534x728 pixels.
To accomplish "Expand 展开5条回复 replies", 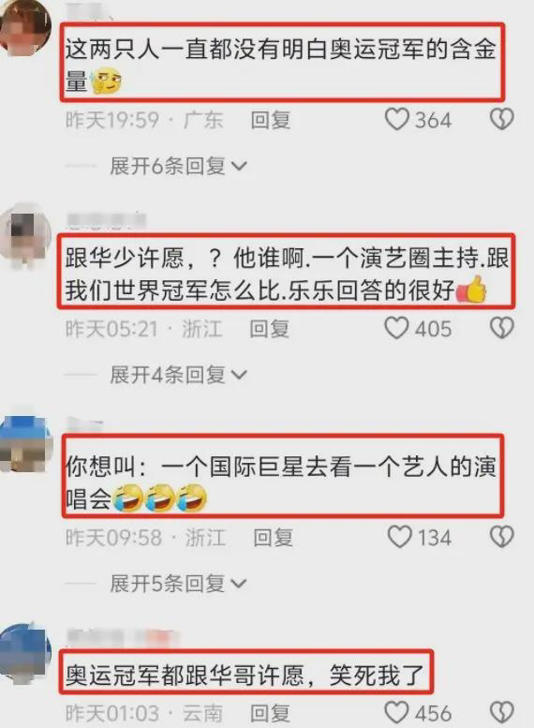I will (178, 584).
